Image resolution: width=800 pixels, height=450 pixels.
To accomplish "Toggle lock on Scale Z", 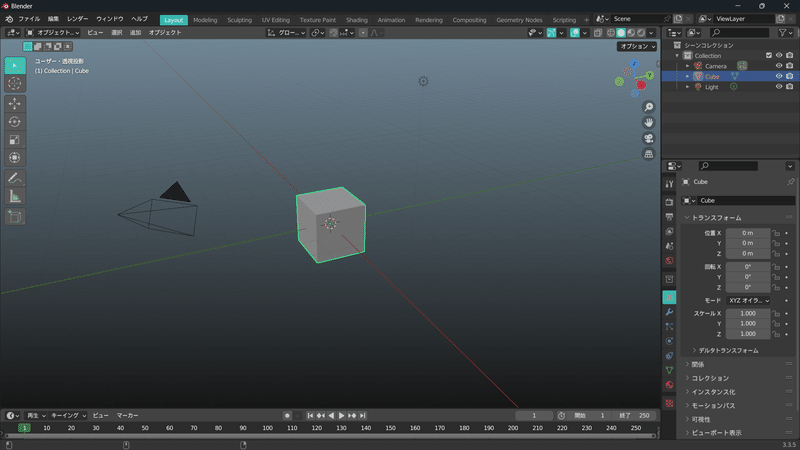I will [776, 334].
